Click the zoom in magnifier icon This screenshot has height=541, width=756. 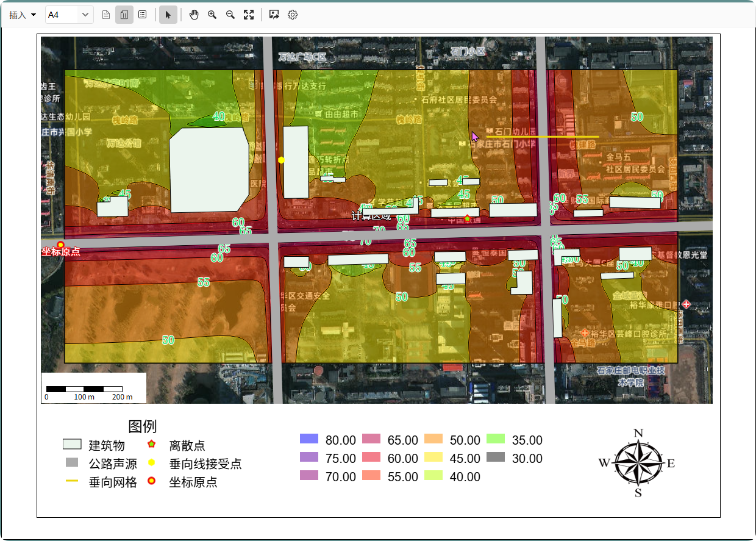tap(212, 15)
